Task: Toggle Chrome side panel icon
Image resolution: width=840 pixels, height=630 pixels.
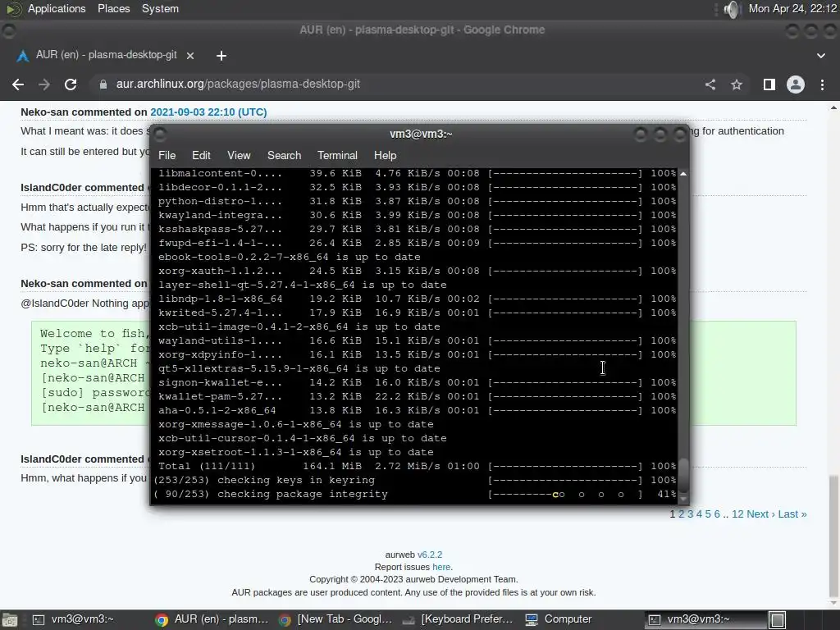Action: point(769,84)
